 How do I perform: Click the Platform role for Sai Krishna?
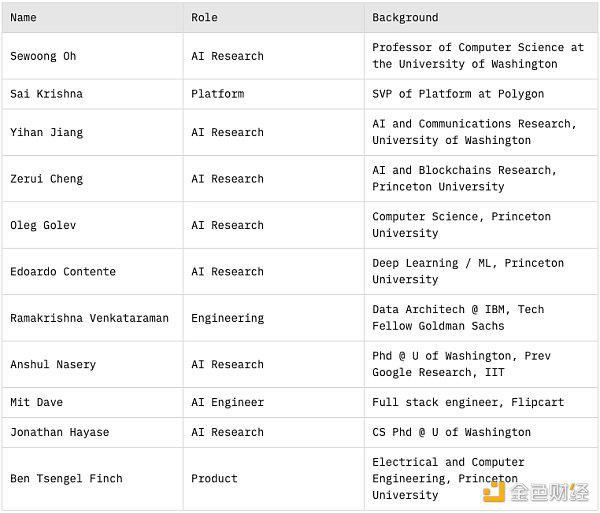[217, 94]
